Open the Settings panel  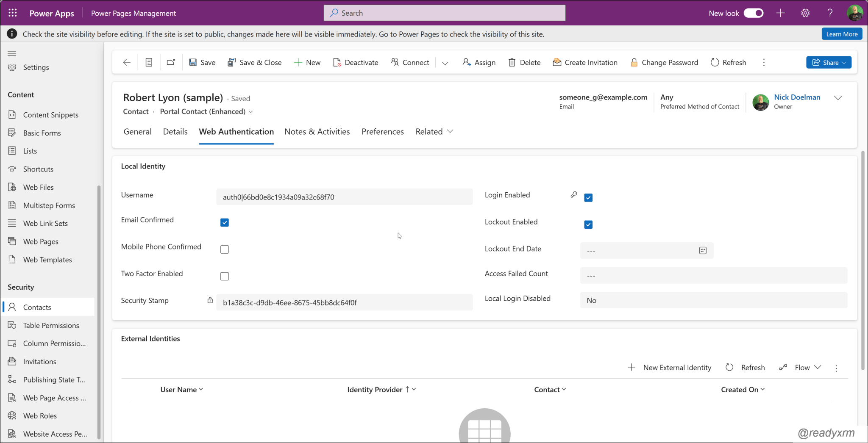tap(36, 67)
